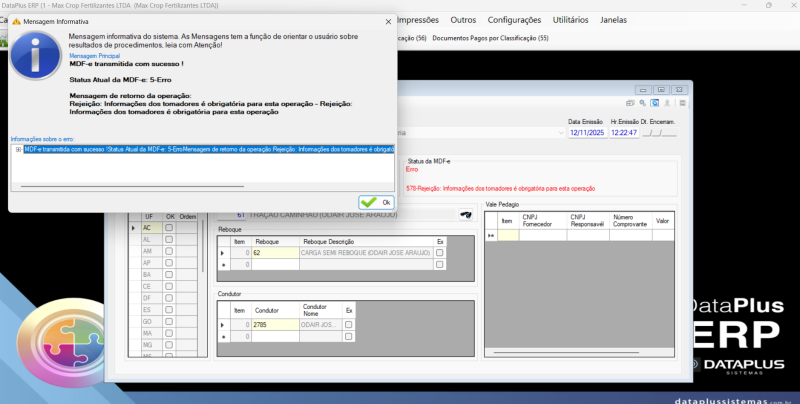Screen dimensions: 800x404
Task: Click the error dialog horizontal scrollbar
Action: tap(132, 186)
